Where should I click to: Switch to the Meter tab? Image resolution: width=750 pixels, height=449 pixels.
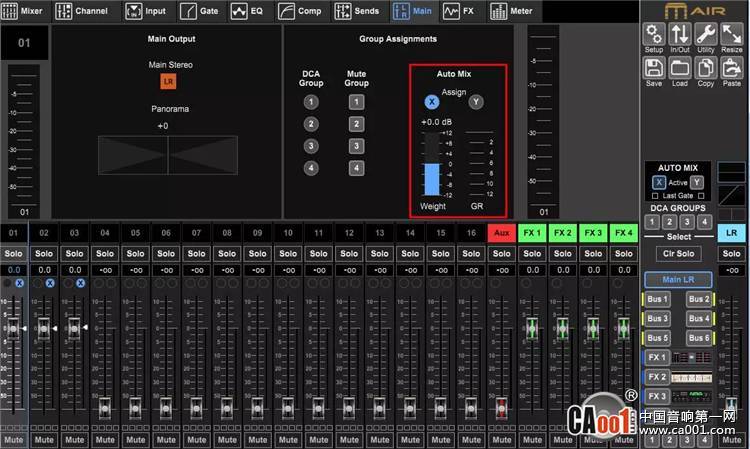(x=512, y=11)
